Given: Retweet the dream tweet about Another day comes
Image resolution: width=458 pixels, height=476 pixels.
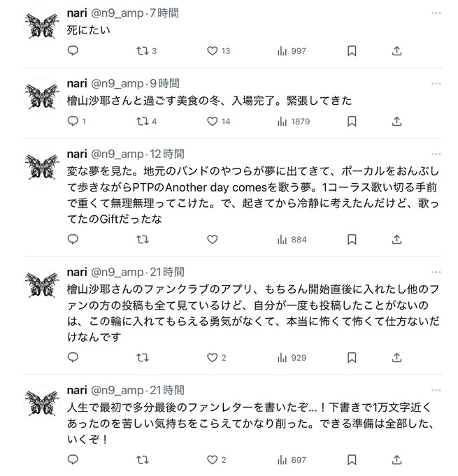Looking at the screenshot, I should tap(143, 240).
